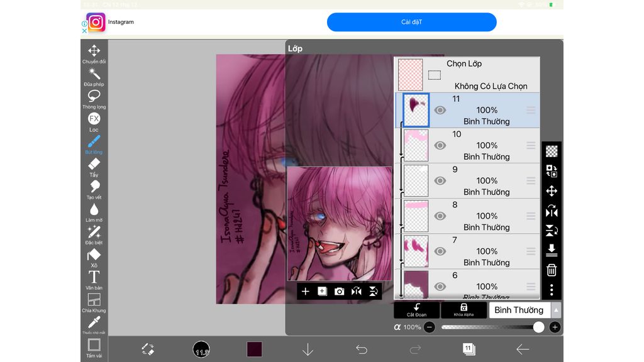
Task: Hide layer 10 with eye icon
Action: [440, 145]
